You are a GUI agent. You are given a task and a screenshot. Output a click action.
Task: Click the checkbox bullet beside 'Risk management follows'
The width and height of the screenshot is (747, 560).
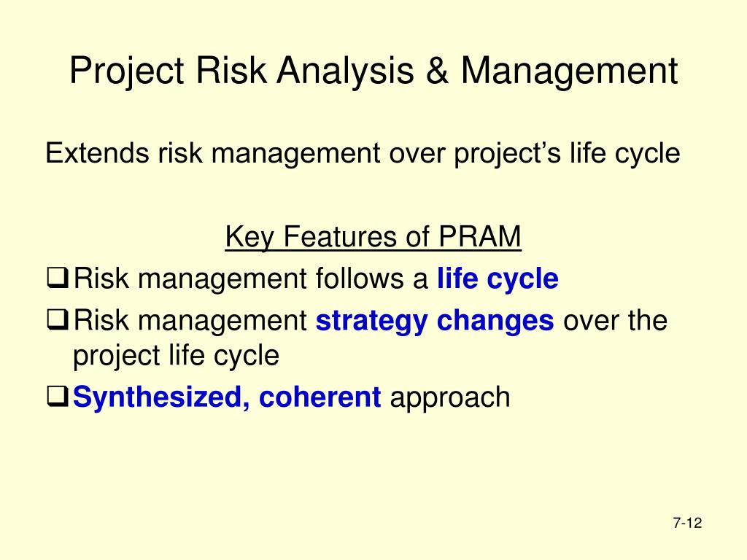pyautogui.click(x=58, y=278)
